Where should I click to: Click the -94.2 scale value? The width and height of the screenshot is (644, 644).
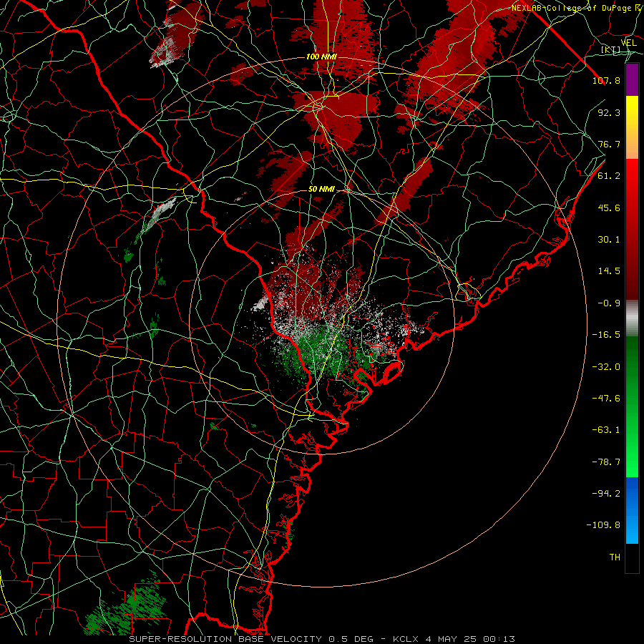click(606, 494)
